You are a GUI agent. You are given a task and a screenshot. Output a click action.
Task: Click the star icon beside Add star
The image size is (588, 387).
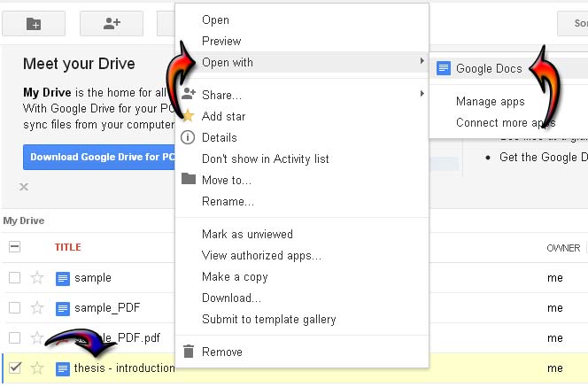[188, 116]
